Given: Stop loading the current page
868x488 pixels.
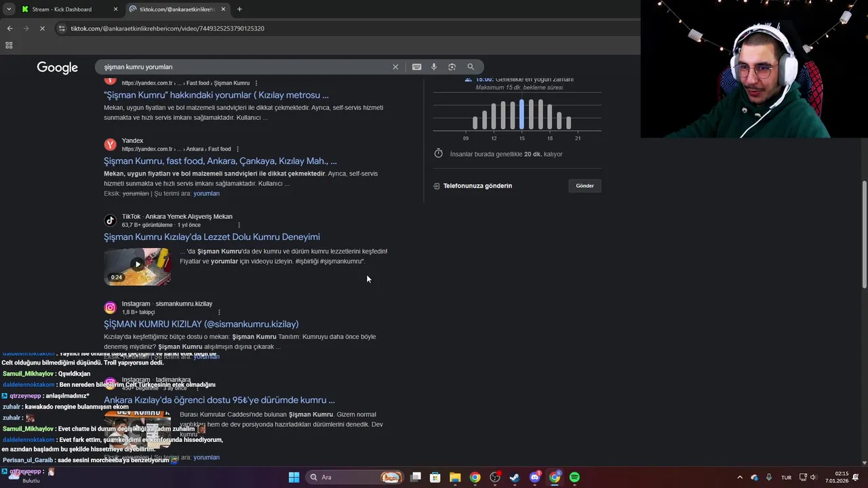Looking at the screenshot, I should point(42,28).
